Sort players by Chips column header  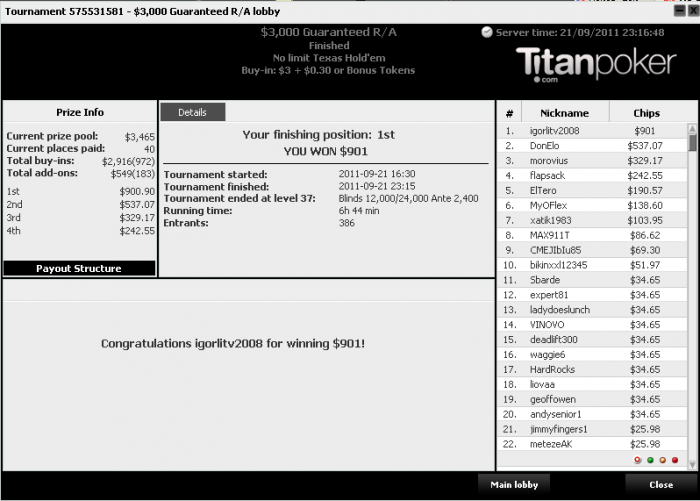pos(646,113)
